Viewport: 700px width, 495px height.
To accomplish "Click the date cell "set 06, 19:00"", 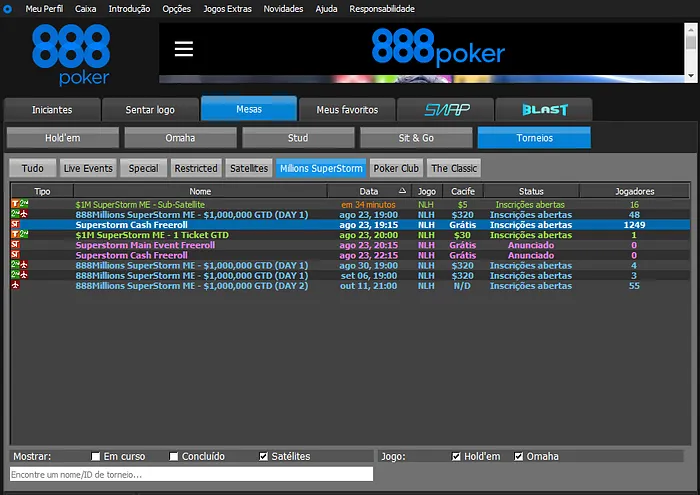I will click(x=369, y=275).
